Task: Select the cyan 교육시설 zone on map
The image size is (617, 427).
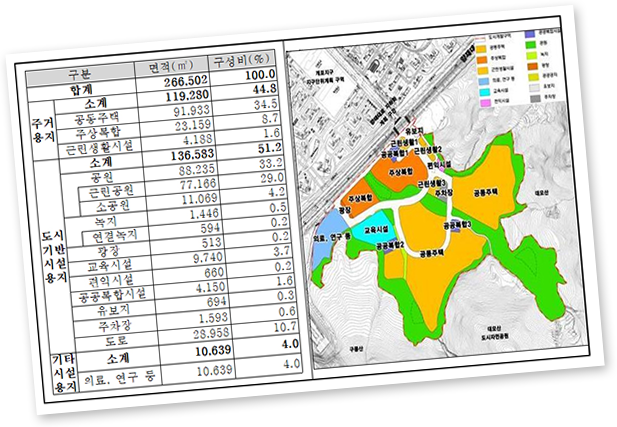Action: click(371, 228)
